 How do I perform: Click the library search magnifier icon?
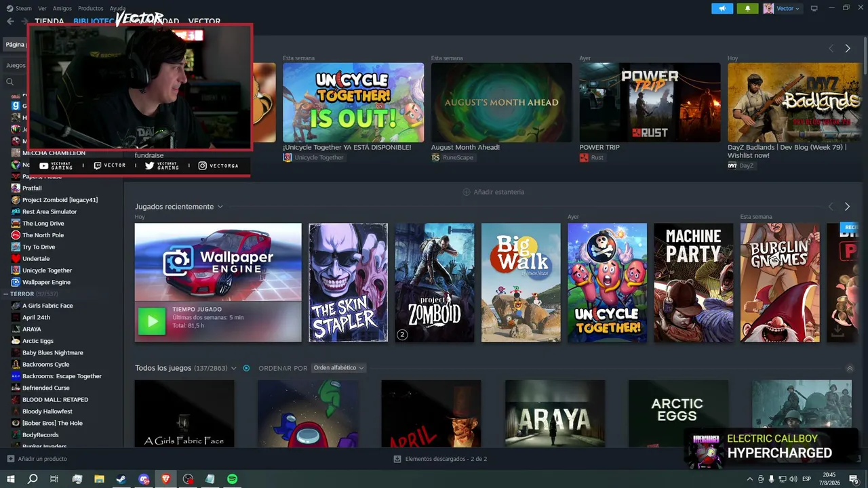click(10, 82)
